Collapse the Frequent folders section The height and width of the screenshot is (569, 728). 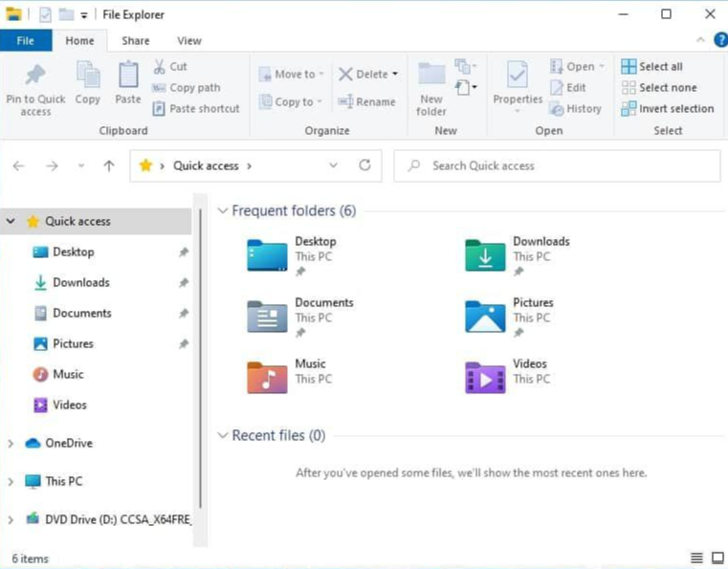[223, 211]
